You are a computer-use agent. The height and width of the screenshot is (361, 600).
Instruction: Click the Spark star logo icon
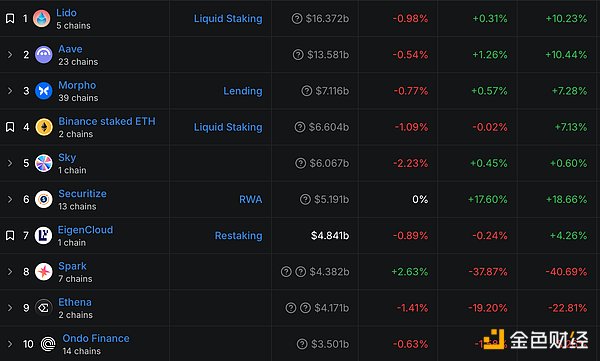click(44, 272)
